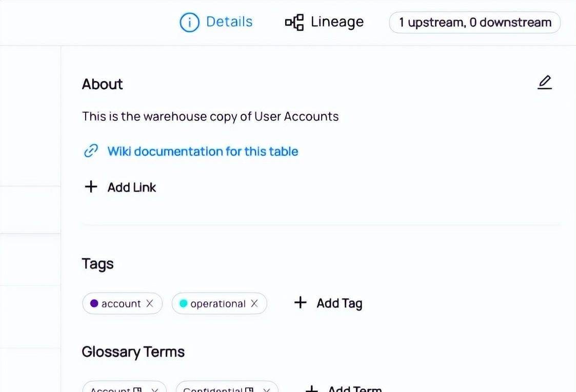This screenshot has width=576, height=392.
Task: Remove the account tag using its X
Action: coord(149,303)
